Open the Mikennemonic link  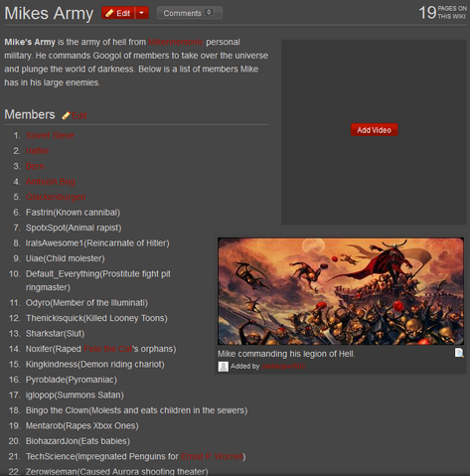click(x=175, y=42)
